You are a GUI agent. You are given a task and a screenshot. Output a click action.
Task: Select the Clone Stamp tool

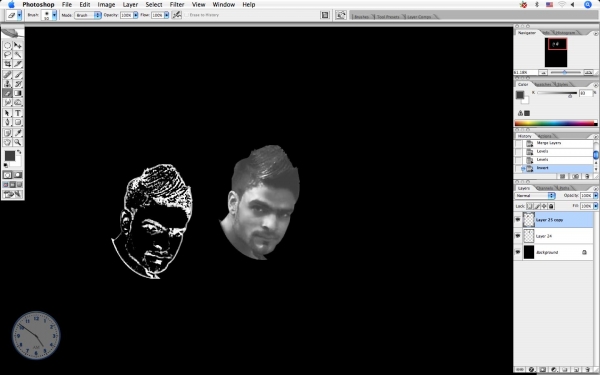[x=7, y=84]
